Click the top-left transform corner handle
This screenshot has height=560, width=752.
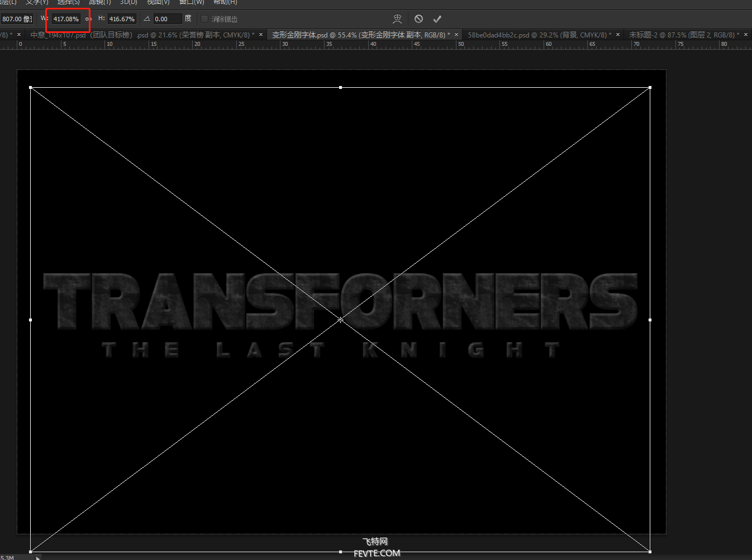click(x=31, y=88)
